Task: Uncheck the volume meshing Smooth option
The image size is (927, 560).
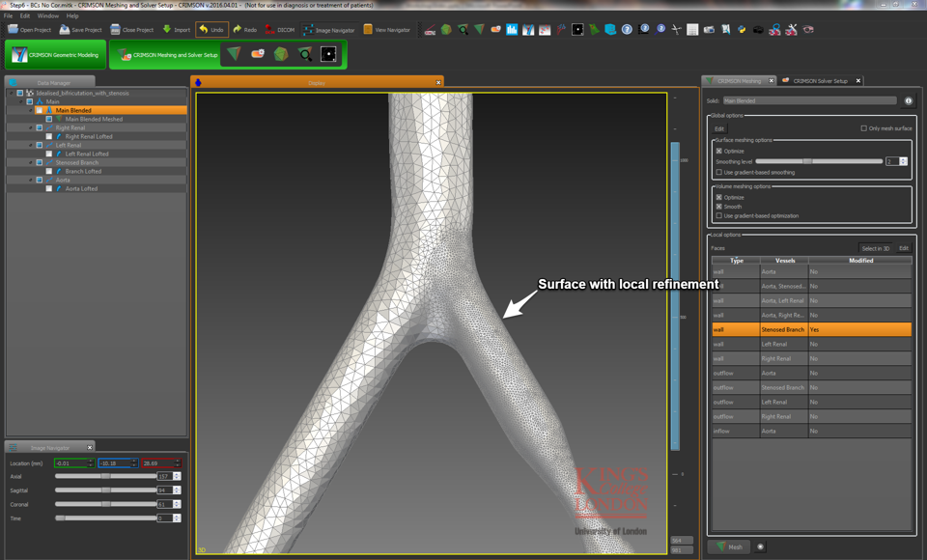Action: pyautogui.click(x=718, y=207)
